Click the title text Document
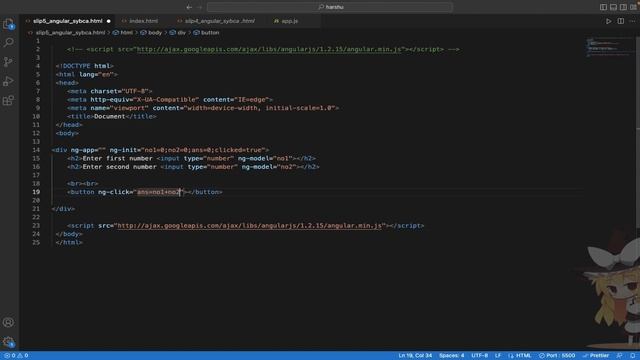640x360 pixels. pos(109,116)
